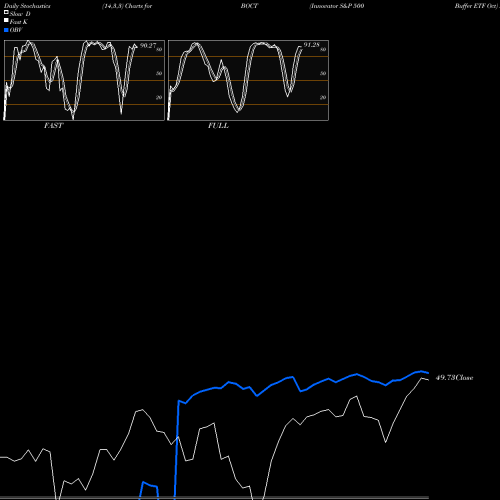Click the 'Slow D' legend label
The width and height of the screenshot is (500, 500).
point(20,14)
